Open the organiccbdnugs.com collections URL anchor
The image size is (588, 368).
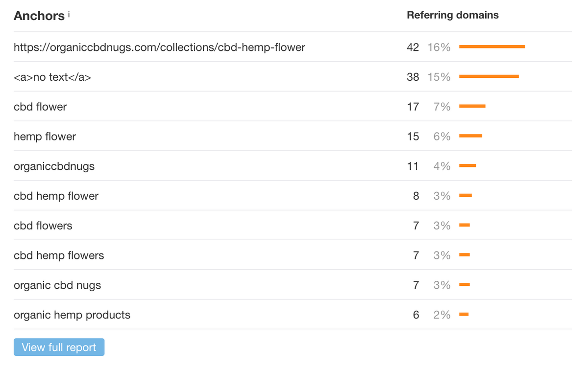click(x=159, y=47)
